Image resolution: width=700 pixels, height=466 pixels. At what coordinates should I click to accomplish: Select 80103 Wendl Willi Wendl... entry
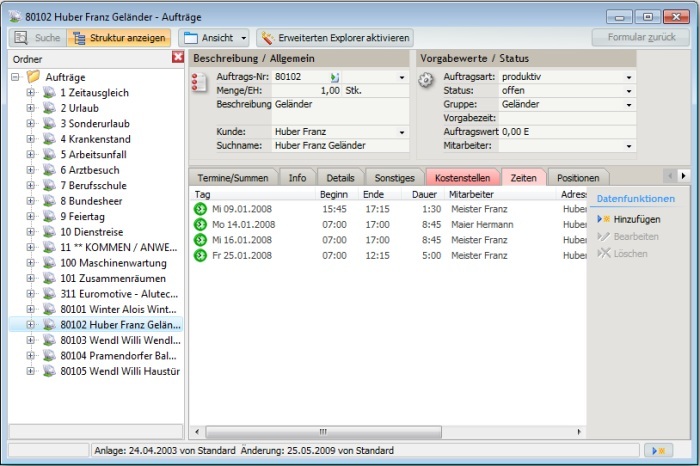click(x=121, y=340)
